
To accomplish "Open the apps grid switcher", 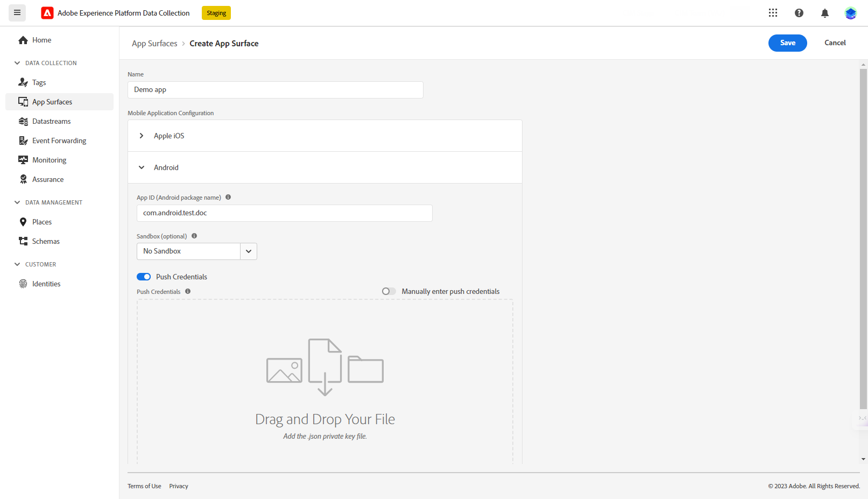I will click(x=773, y=13).
